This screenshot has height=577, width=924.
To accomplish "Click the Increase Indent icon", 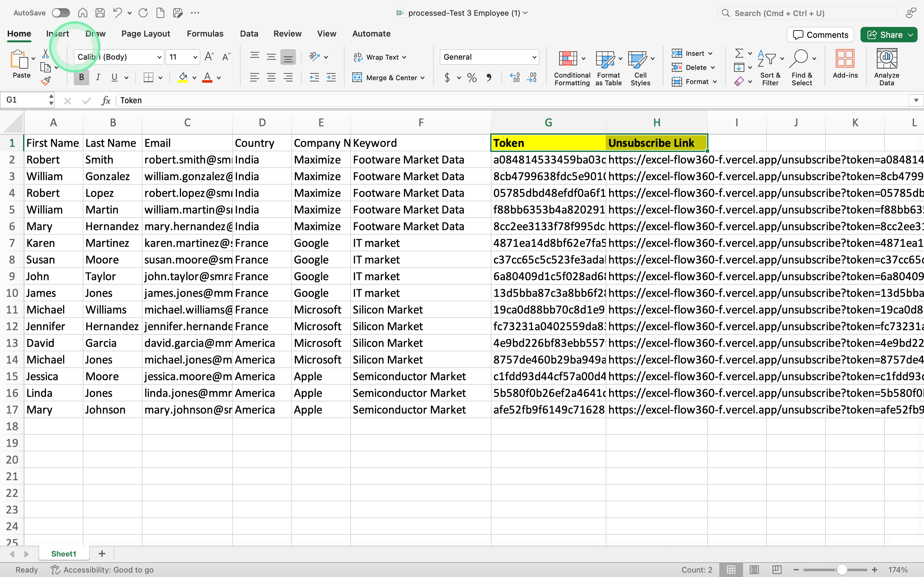I will click(x=331, y=78).
